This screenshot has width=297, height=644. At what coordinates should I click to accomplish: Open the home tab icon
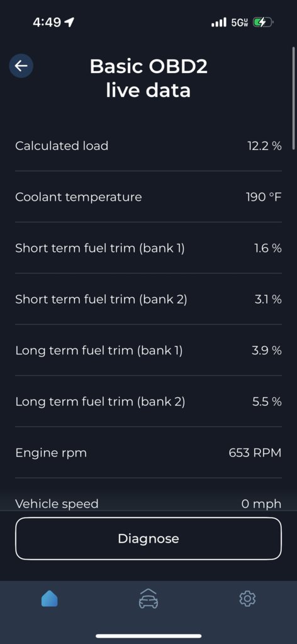[x=49, y=599]
